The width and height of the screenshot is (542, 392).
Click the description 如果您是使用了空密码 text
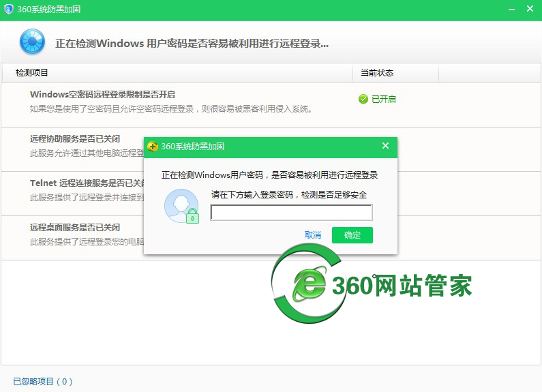(x=171, y=109)
